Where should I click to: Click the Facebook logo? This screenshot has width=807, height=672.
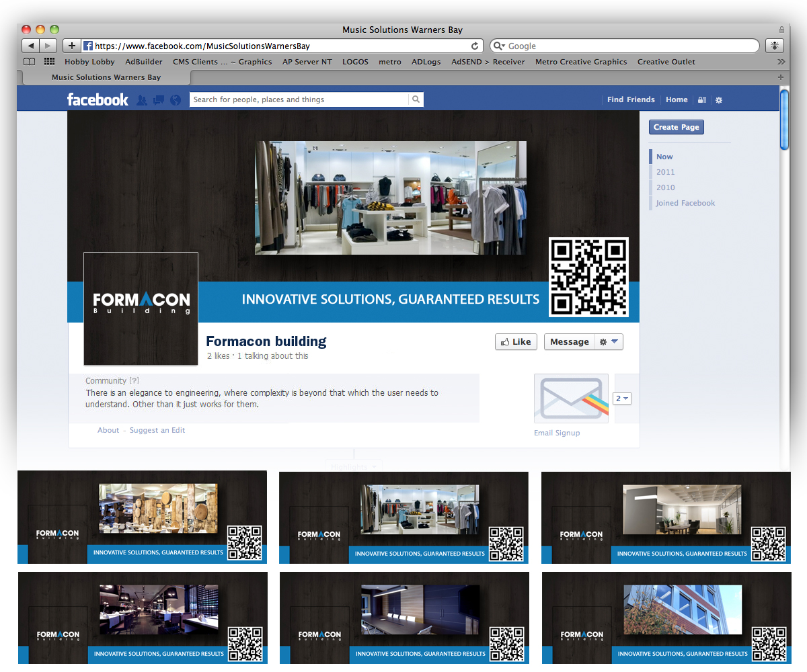pyautogui.click(x=98, y=99)
